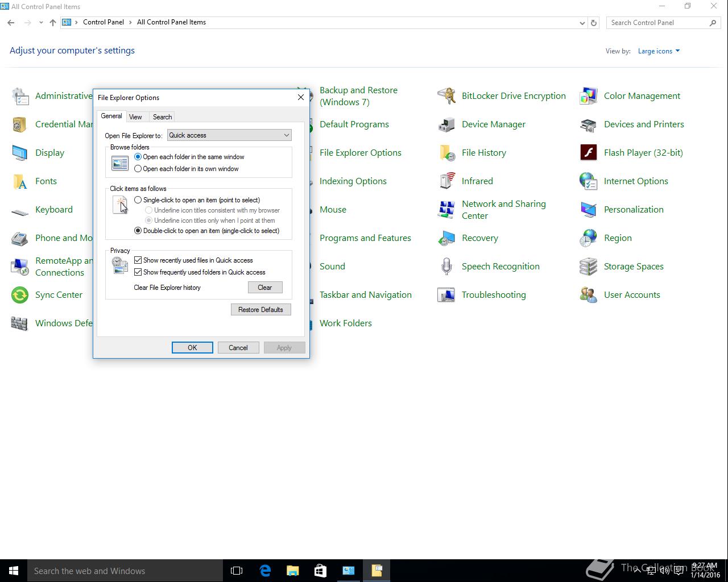728x582 pixels.
Task: Open Internet Options icon
Action: coord(589,181)
